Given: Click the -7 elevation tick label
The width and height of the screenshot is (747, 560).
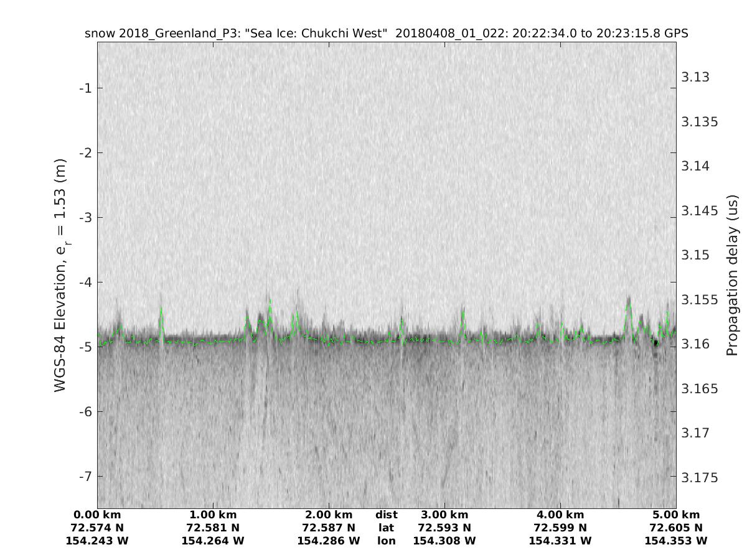Looking at the screenshot, I should (x=85, y=476).
